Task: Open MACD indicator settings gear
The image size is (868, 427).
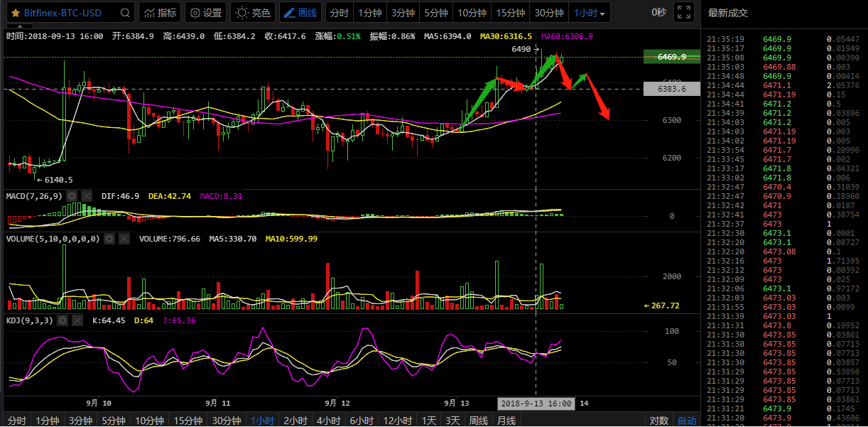Action: point(72,195)
